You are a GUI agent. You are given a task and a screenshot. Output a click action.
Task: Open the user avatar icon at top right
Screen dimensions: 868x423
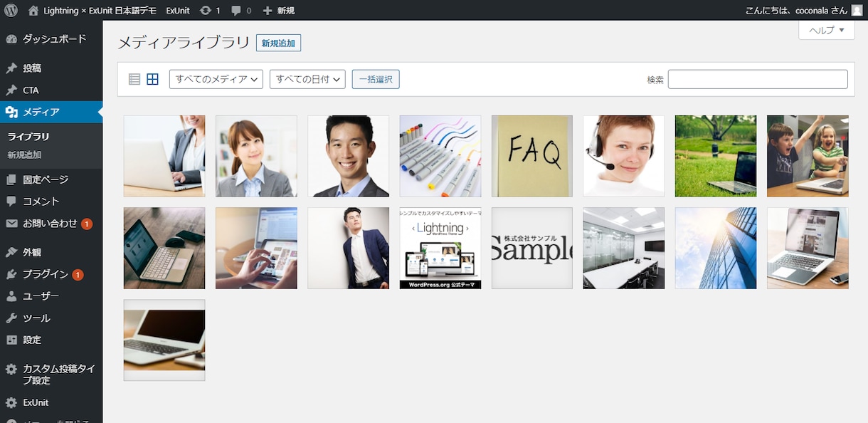click(x=857, y=10)
